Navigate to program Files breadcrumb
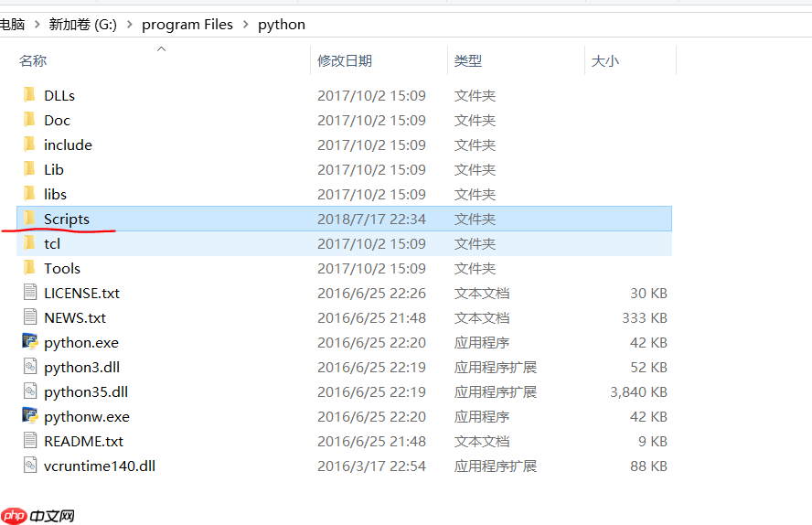The height and width of the screenshot is (525, 812). pyautogui.click(x=187, y=25)
